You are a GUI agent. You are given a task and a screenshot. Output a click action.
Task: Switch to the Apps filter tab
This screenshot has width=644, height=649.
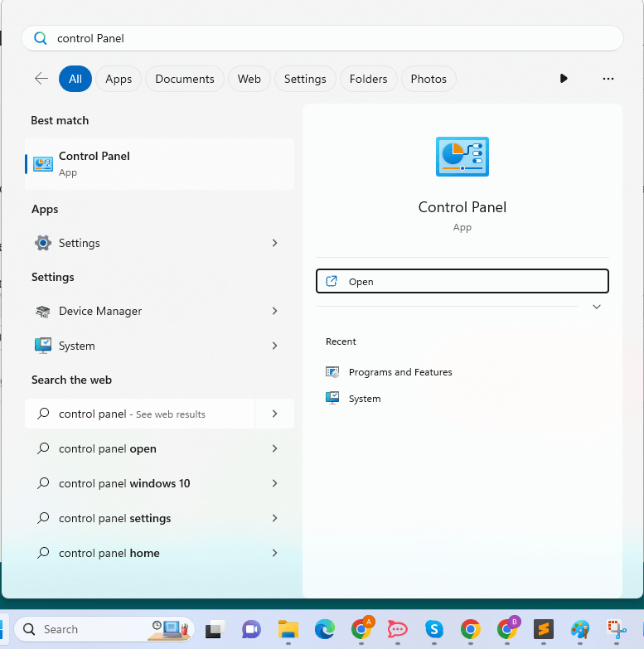(x=119, y=79)
